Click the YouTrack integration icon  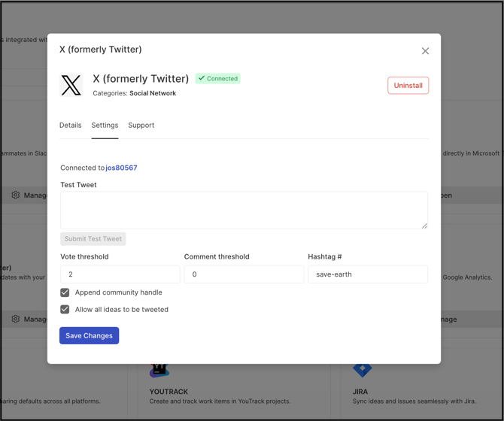pyautogui.click(x=159, y=370)
